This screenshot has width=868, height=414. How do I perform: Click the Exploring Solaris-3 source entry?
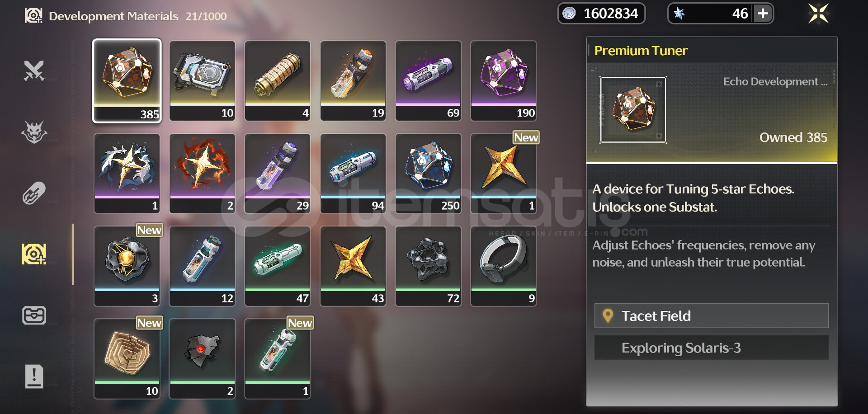point(712,348)
